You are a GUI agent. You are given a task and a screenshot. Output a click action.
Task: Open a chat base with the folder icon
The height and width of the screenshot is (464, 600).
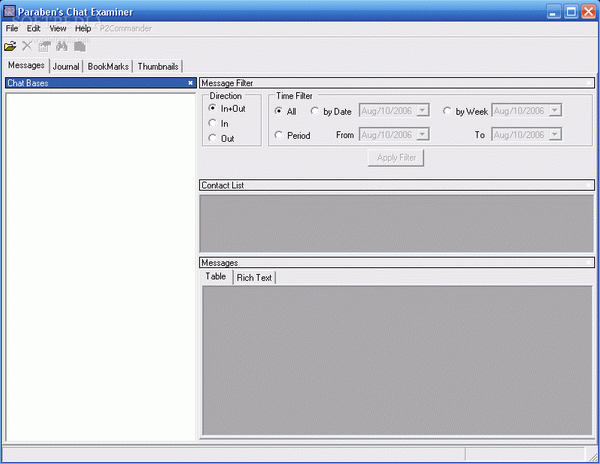[10, 47]
